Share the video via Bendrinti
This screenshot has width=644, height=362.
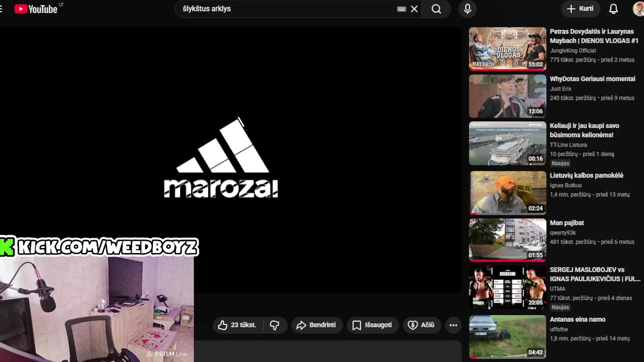[316, 325]
